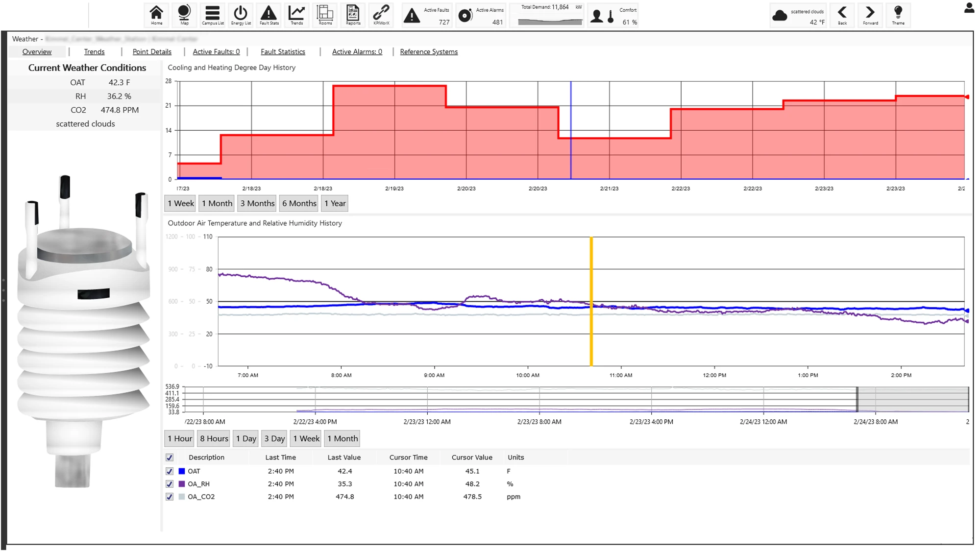Open the Reports document icon

point(353,15)
